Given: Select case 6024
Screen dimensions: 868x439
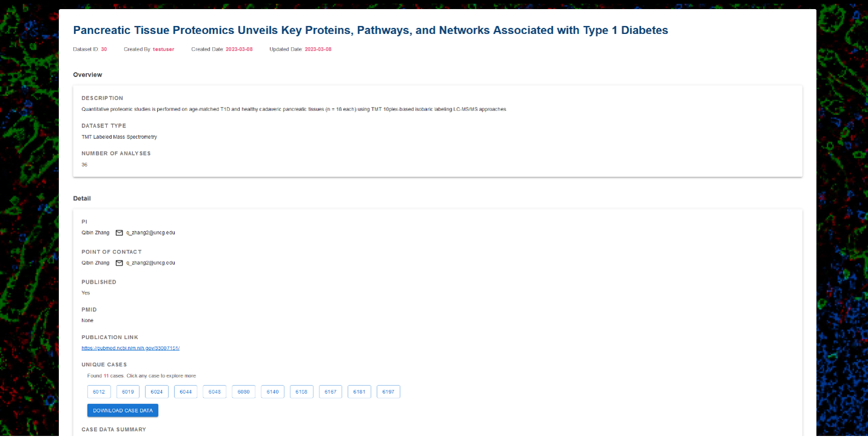Looking at the screenshot, I should (157, 392).
